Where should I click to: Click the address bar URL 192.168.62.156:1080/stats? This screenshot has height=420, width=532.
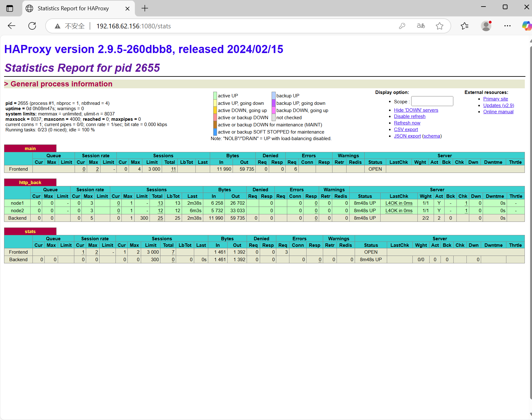click(x=134, y=26)
